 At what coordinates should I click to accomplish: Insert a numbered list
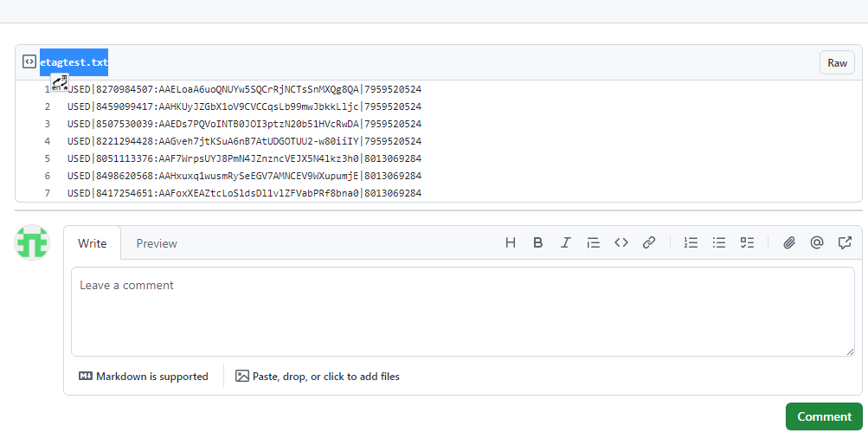point(691,243)
